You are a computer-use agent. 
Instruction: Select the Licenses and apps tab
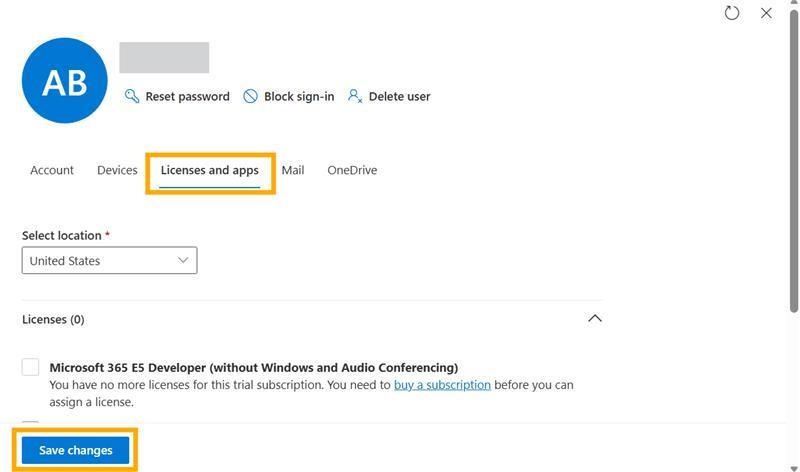click(x=210, y=170)
